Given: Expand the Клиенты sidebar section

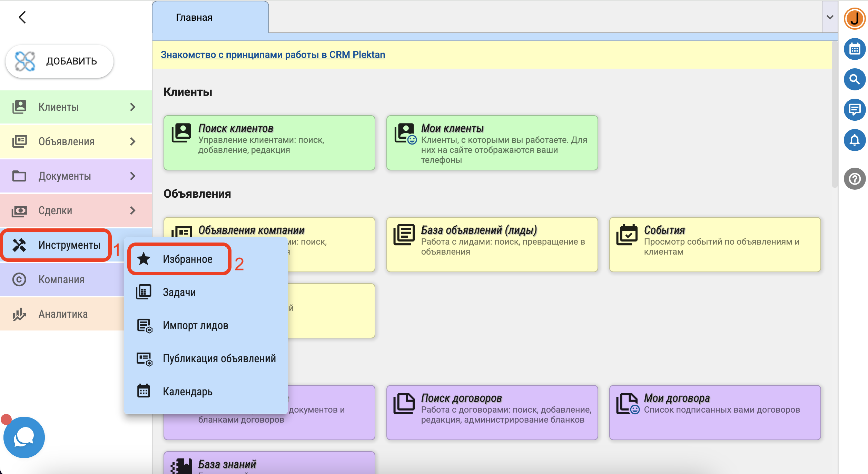Looking at the screenshot, I should [x=132, y=107].
